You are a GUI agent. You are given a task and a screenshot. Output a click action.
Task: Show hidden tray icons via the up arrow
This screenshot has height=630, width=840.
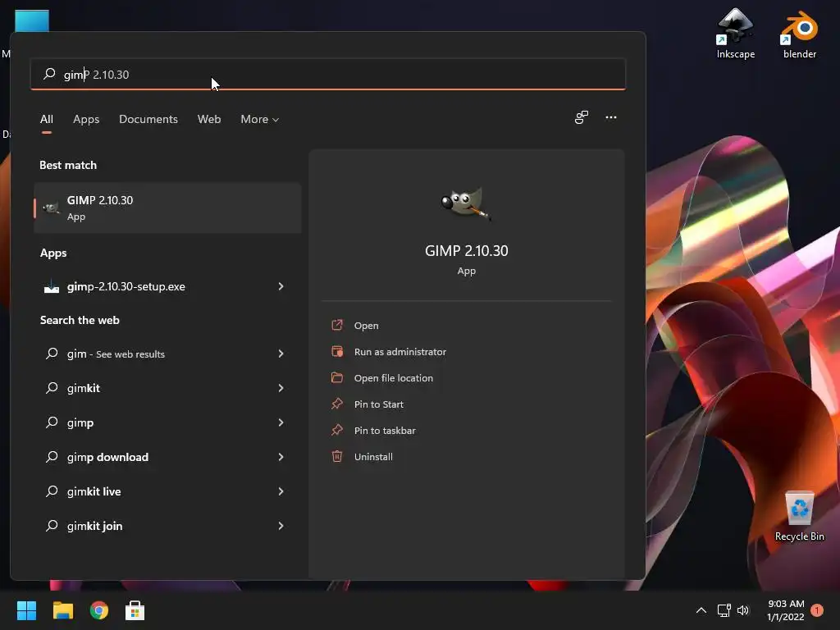coord(701,610)
